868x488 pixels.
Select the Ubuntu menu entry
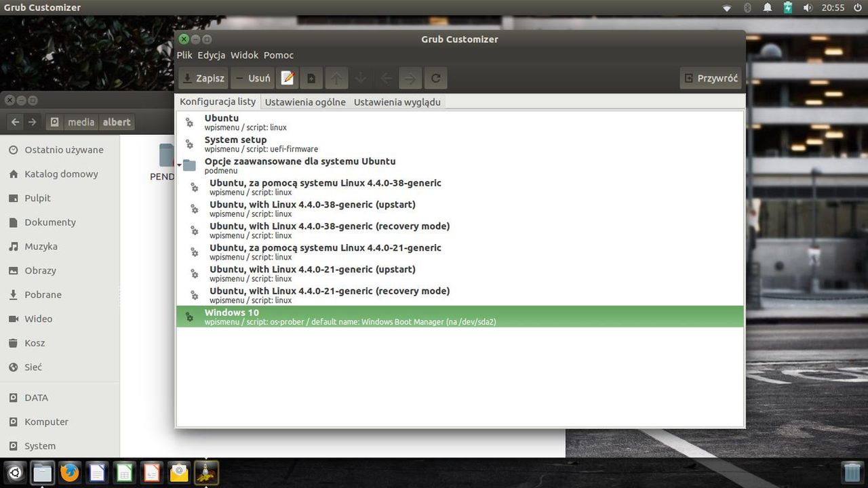pos(460,122)
